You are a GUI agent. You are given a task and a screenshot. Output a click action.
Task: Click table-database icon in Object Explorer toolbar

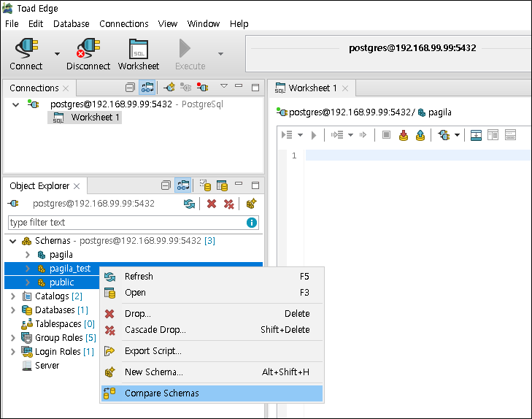(223, 185)
